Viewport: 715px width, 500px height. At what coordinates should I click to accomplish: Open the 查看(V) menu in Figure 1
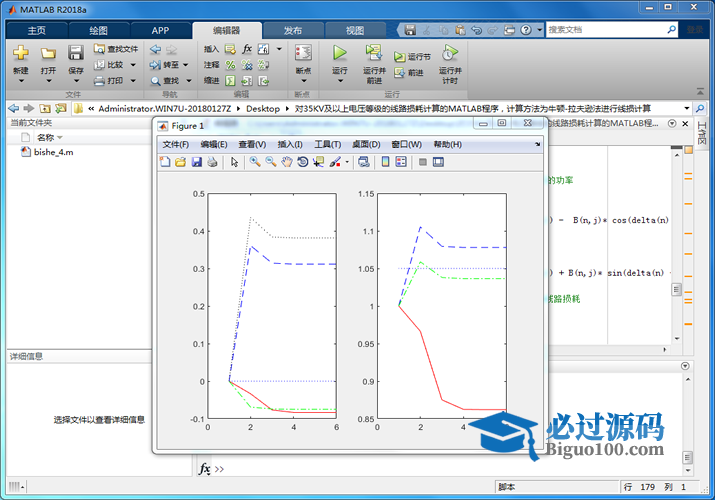click(x=252, y=144)
